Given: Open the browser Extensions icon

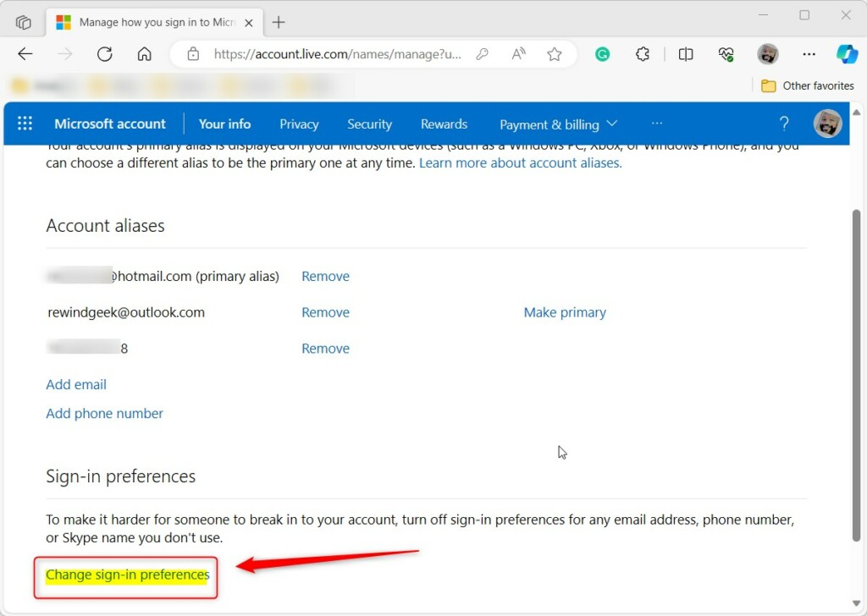Looking at the screenshot, I should coord(643,53).
